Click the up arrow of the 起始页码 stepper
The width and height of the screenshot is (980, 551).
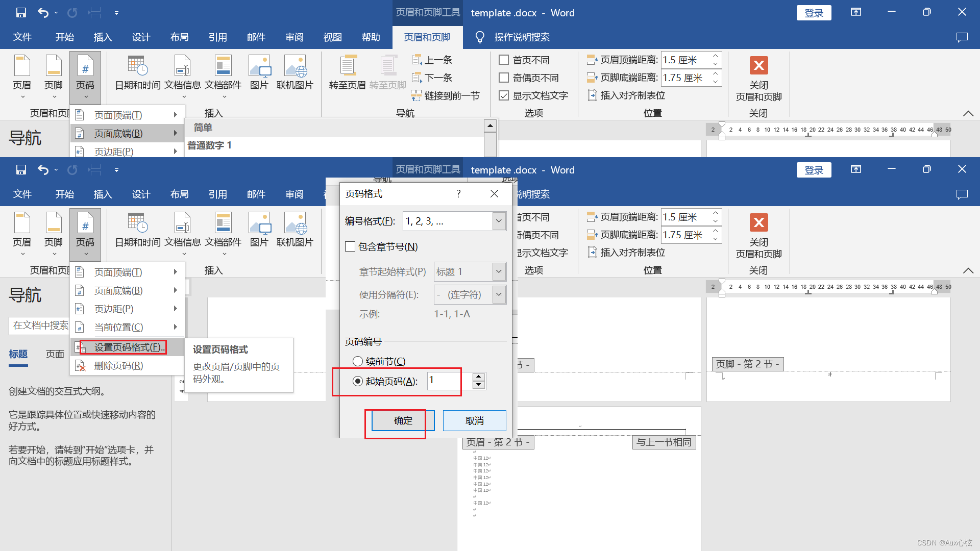[x=478, y=377]
